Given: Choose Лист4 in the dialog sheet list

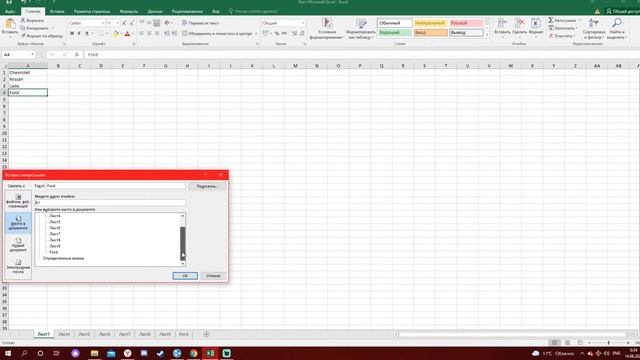Looking at the screenshot, I should tap(55, 216).
